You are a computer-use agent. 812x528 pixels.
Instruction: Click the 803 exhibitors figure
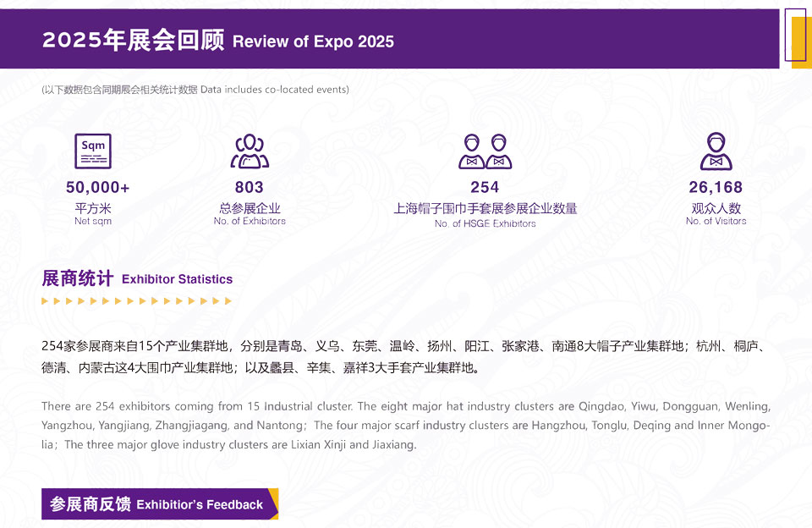250,187
